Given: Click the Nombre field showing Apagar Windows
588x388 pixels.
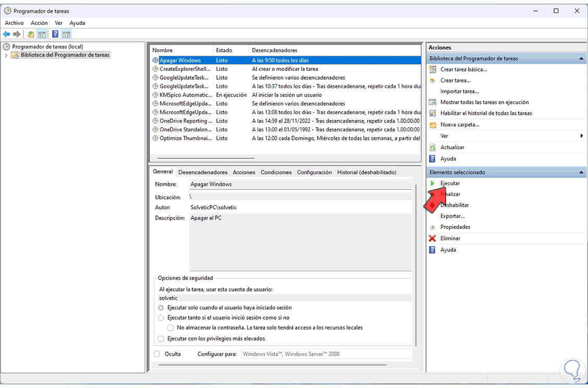Looking at the screenshot, I should tap(301, 184).
